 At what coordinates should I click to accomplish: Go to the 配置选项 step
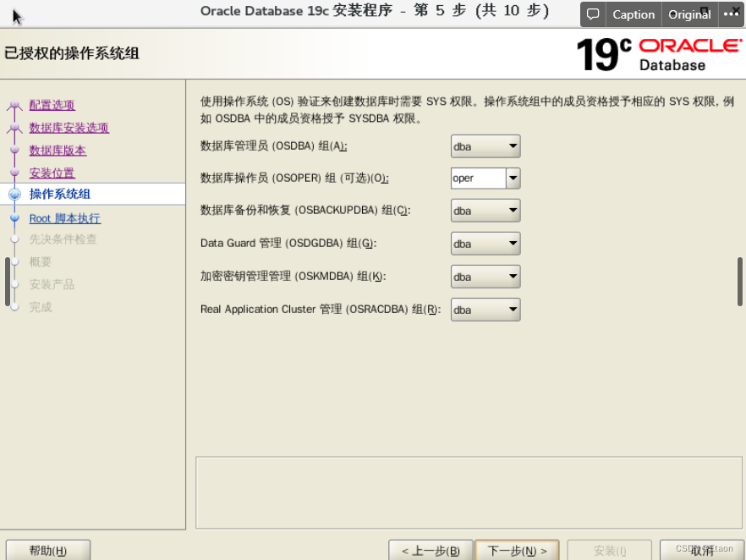52,105
